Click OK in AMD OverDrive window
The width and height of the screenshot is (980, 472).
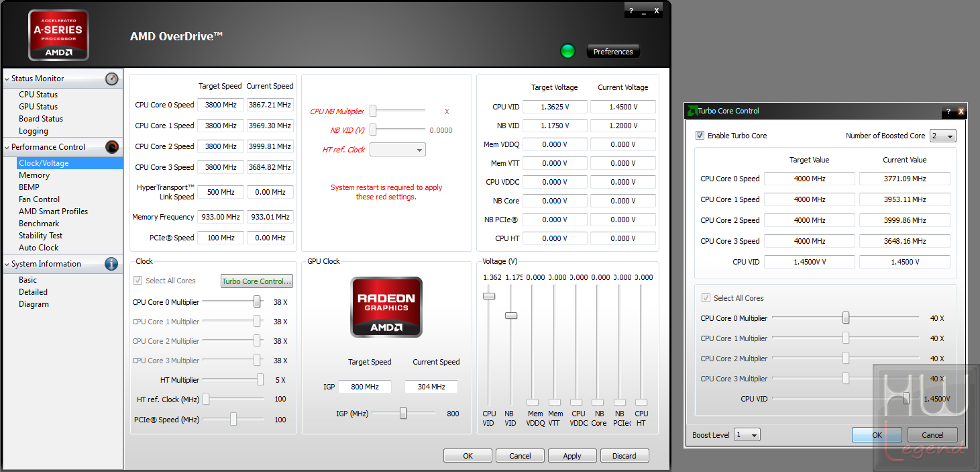(x=468, y=456)
